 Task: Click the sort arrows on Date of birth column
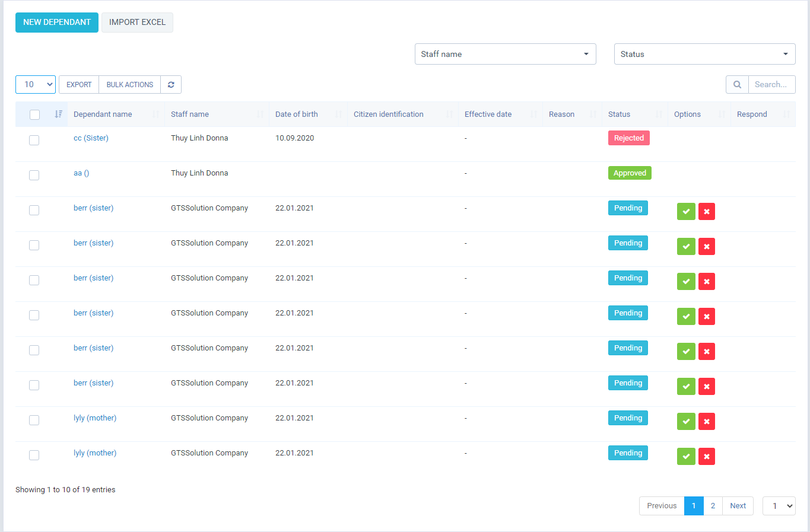340,114
